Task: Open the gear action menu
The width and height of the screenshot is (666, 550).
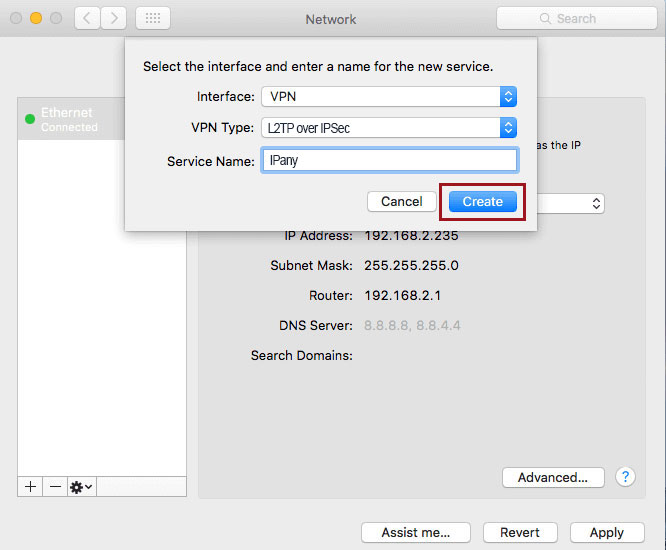Action: [x=81, y=486]
